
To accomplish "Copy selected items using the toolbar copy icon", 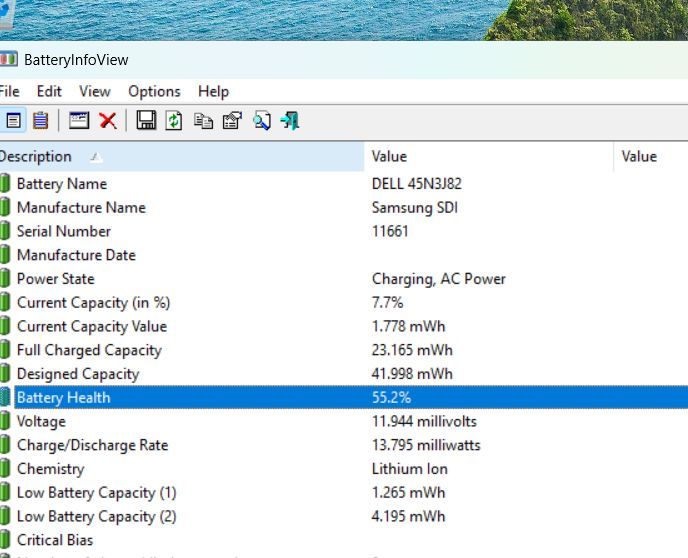I will (x=203, y=121).
